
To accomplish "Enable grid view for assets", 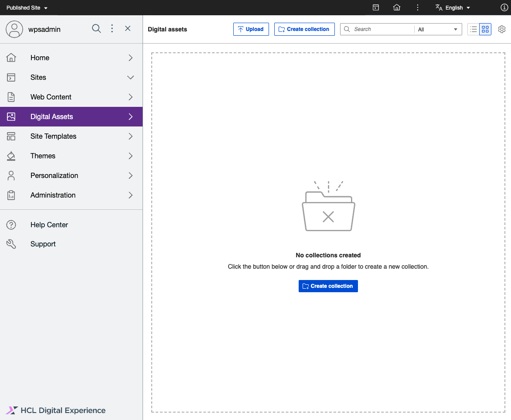I will tap(485, 29).
